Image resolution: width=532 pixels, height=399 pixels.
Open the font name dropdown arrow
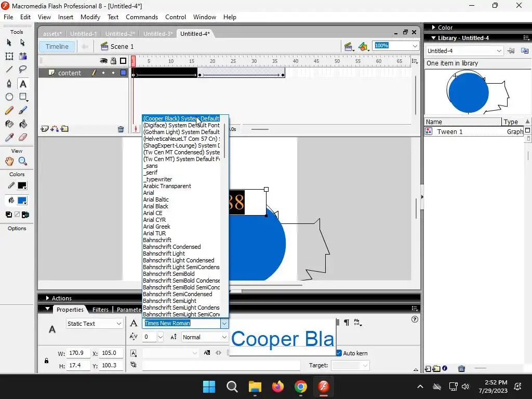coord(224,324)
